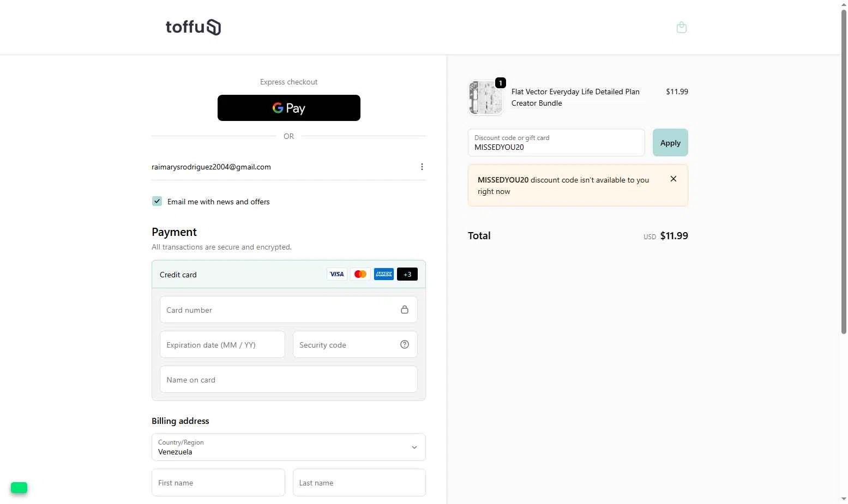Image resolution: width=848 pixels, height=504 pixels.
Task: Click the lock icon in Card number field
Action: click(405, 309)
